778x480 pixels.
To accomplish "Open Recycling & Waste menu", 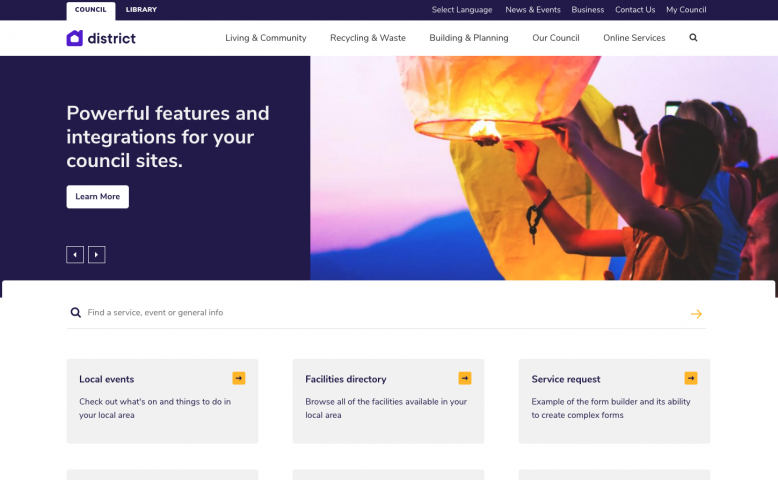I will [x=368, y=38].
